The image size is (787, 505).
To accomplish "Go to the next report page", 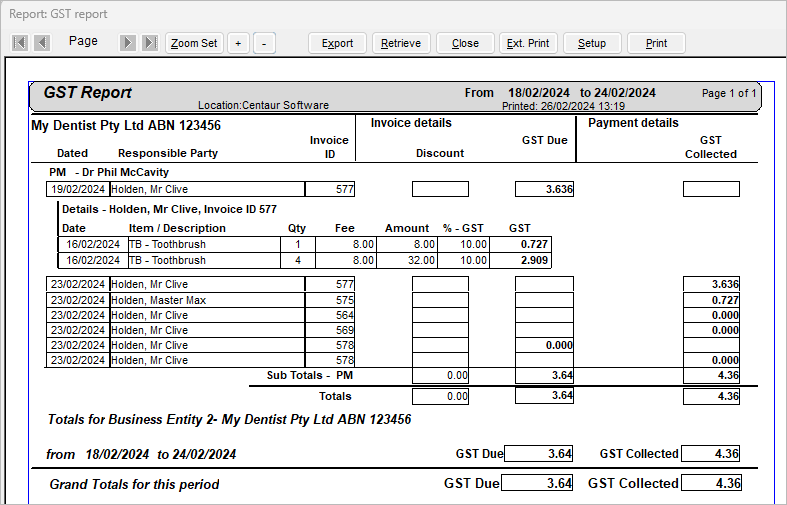I will pyautogui.click(x=127, y=43).
